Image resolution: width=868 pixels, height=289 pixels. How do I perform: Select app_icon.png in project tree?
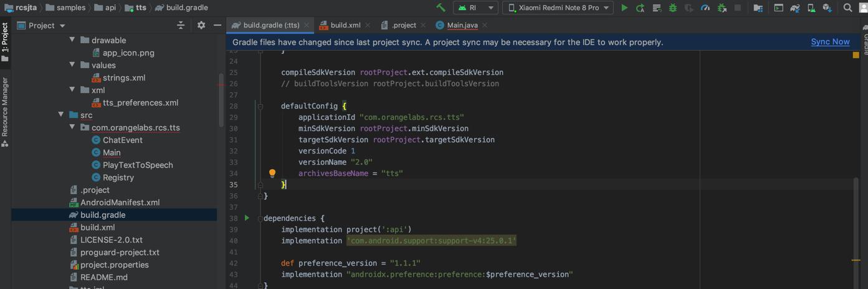click(128, 52)
